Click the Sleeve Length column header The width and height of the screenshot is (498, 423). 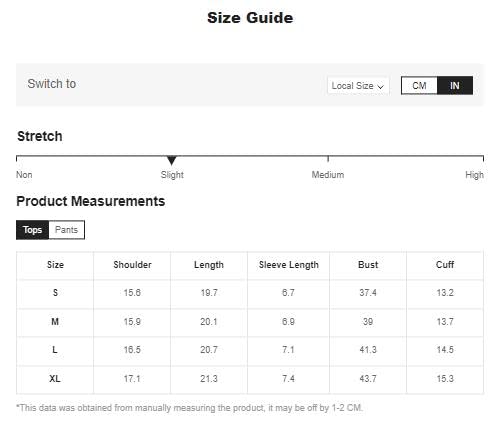pyautogui.click(x=289, y=265)
